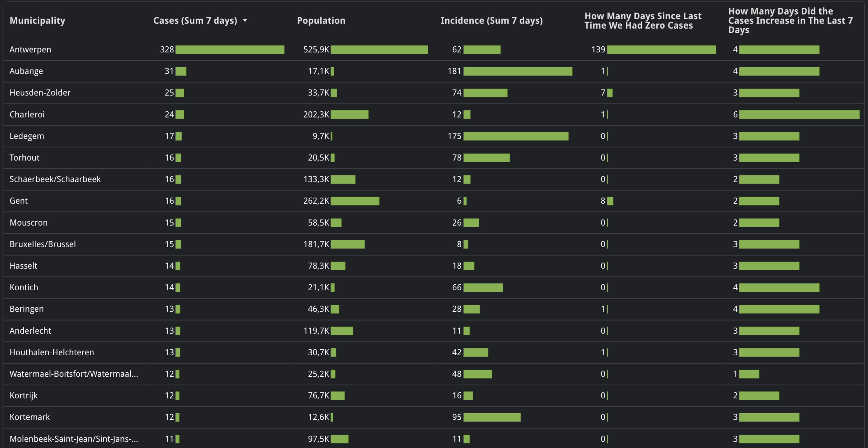Click the Days Cases Increase column header
This screenshot has height=448, width=868.
click(790, 21)
